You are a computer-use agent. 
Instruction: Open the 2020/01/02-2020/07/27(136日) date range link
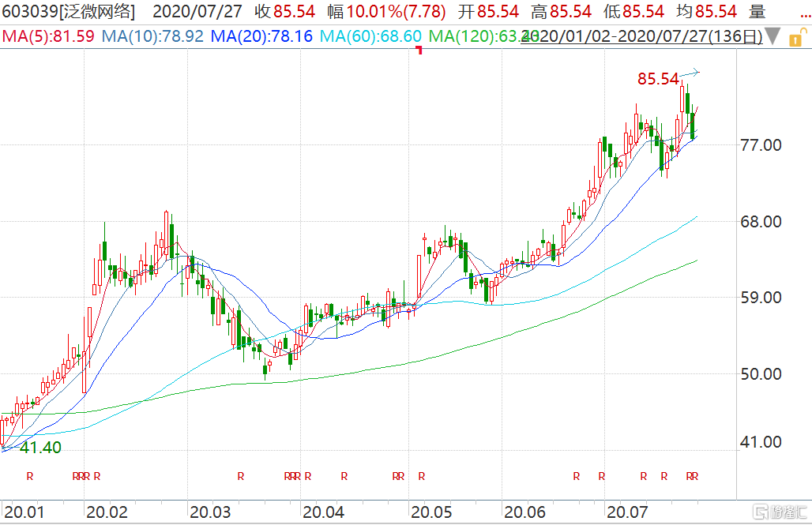click(x=641, y=36)
